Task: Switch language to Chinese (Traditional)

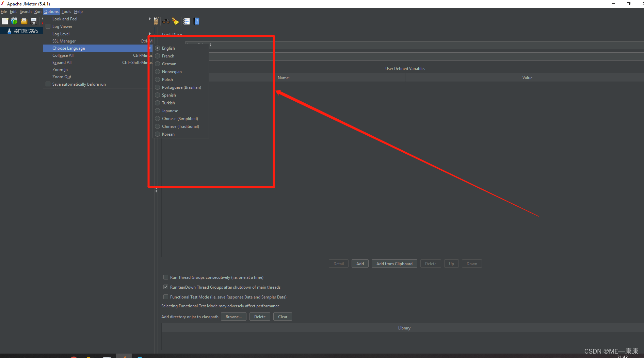Action: click(181, 126)
